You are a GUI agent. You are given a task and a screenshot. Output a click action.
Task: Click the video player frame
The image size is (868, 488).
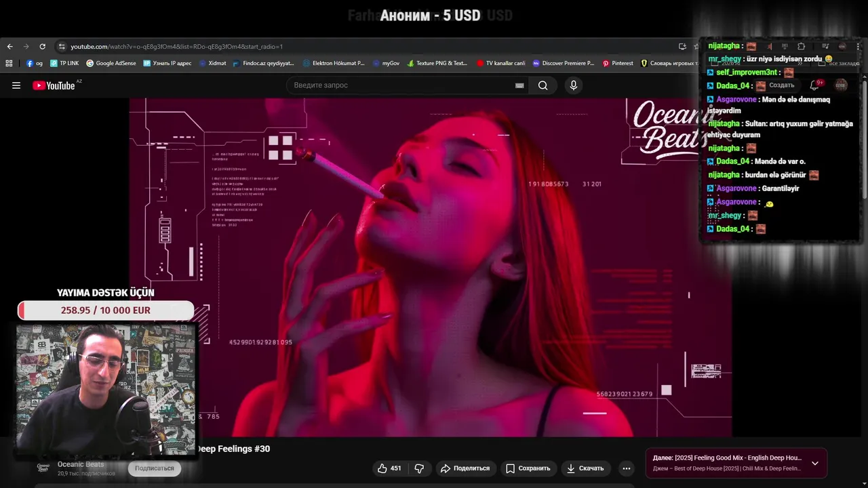point(431,268)
